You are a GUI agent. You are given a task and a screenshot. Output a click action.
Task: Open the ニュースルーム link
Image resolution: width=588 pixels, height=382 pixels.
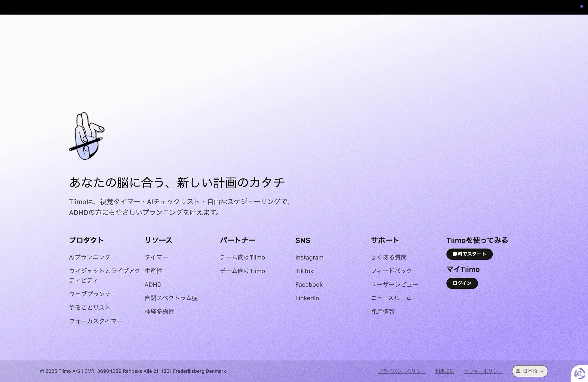tap(391, 298)
